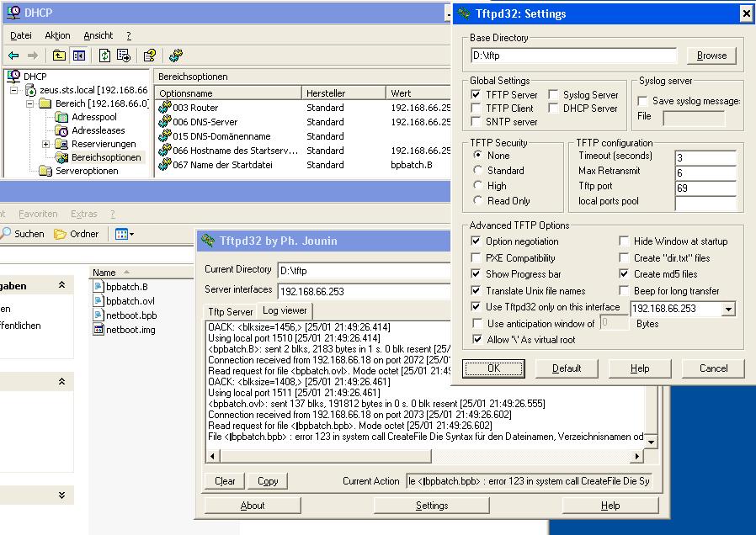Viewport: 756px width, 535px height.
Task: Click the export list toolbar icon
Action: [x=124, y=56]
